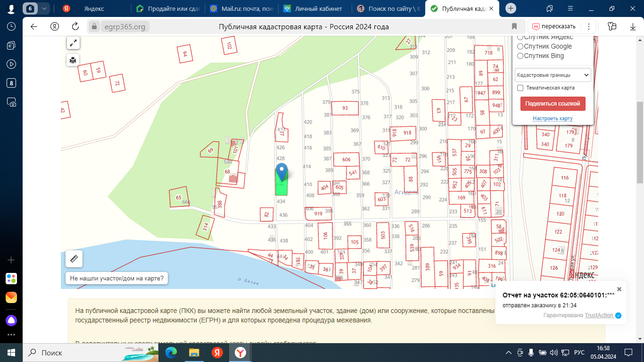Open the browser profile icon in sidebar
Image resolution: width=644 pixels, height=362 pixels.
[x=11, y=8]
